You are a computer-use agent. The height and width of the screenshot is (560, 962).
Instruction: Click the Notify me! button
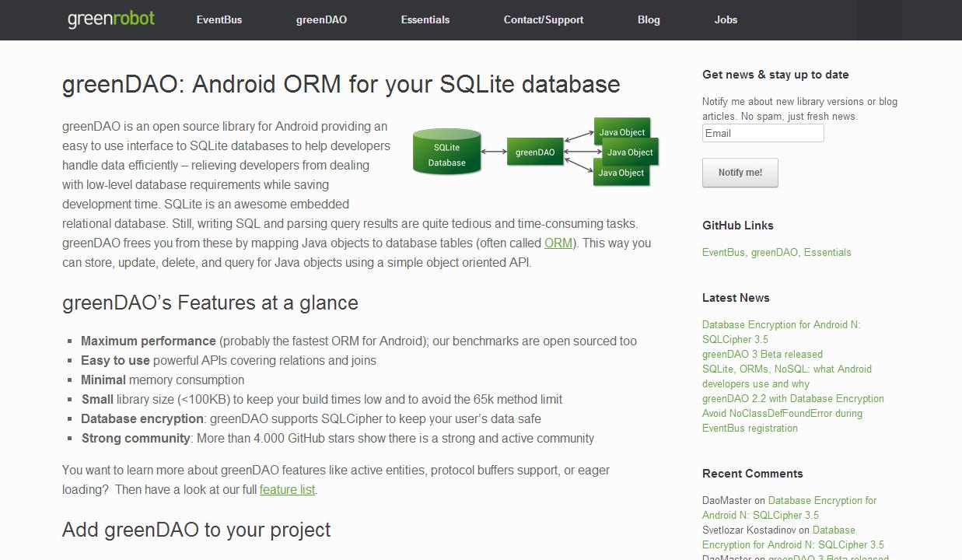click(740, 173)
